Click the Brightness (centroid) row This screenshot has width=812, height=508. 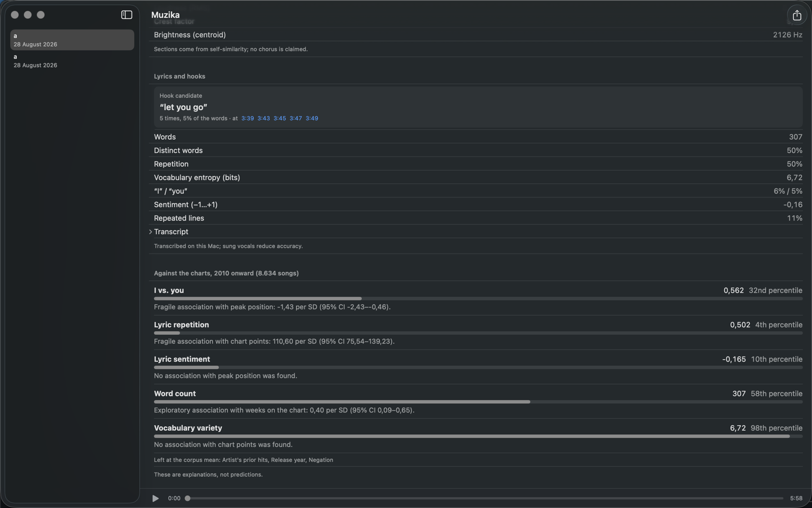tap(478, 35)
